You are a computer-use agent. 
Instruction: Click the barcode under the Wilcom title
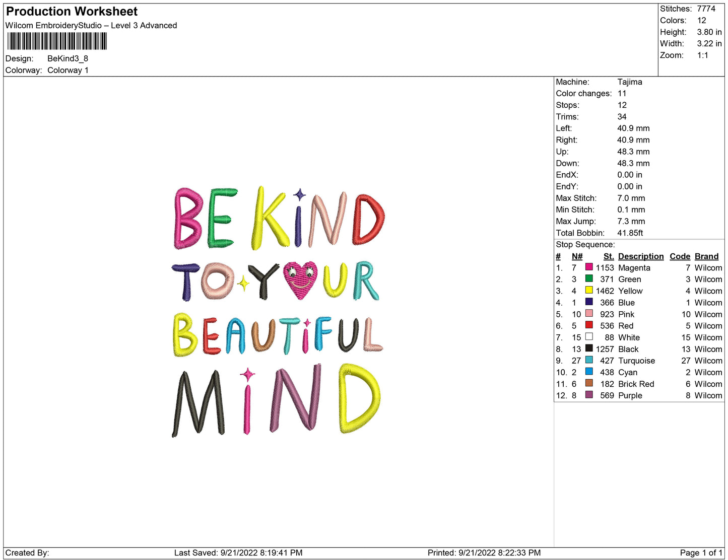(x=57, y=41)
